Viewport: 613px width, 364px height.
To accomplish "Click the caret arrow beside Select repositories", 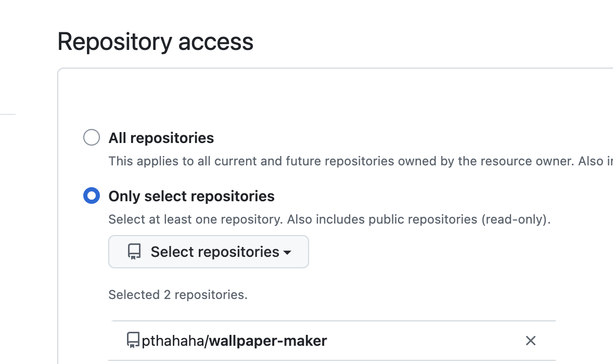I will pos(287,253).
